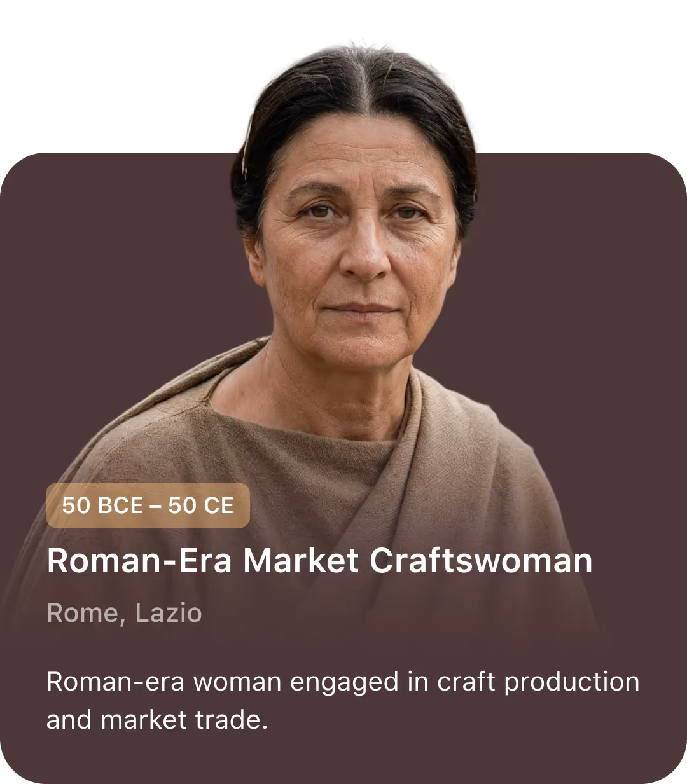Viewport: 687px width, 784px height.
Task: Click the word Market in the title
Action: pyautogui.click(x=301, y=561)
